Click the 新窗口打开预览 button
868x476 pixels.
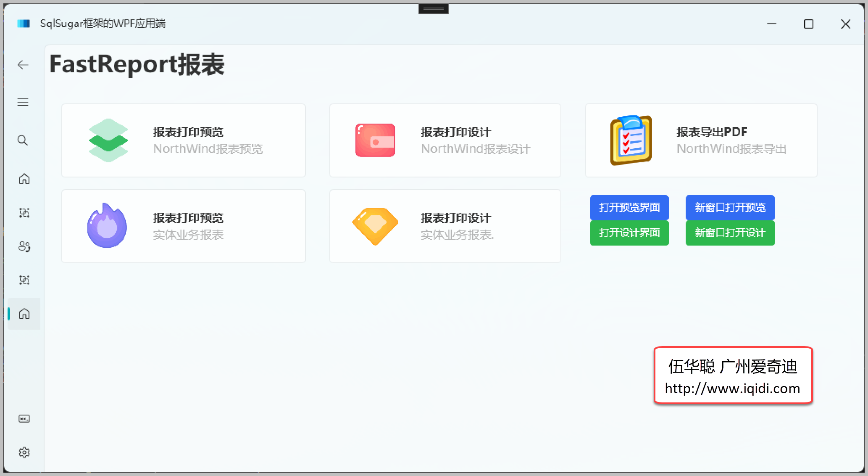(730, 207)
